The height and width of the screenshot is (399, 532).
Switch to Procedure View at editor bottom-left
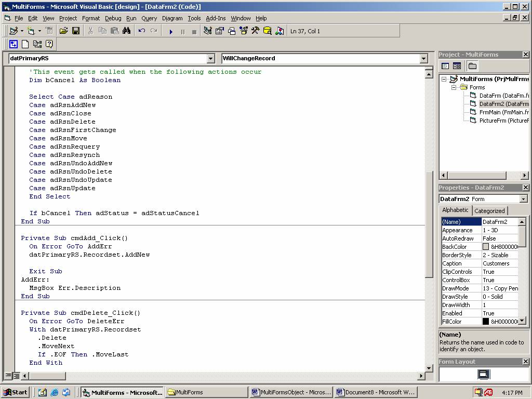[x=8, y=376]
